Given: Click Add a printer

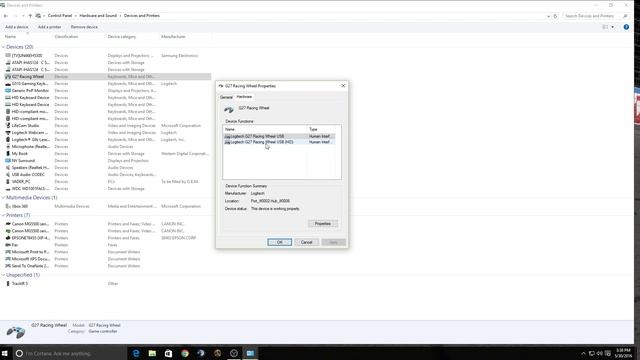Looking at the screenshot, I should point(49,27).
